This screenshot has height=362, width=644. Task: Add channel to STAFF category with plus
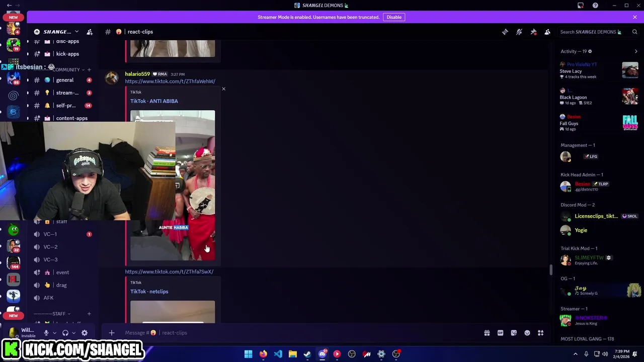[x=89, y=314]
